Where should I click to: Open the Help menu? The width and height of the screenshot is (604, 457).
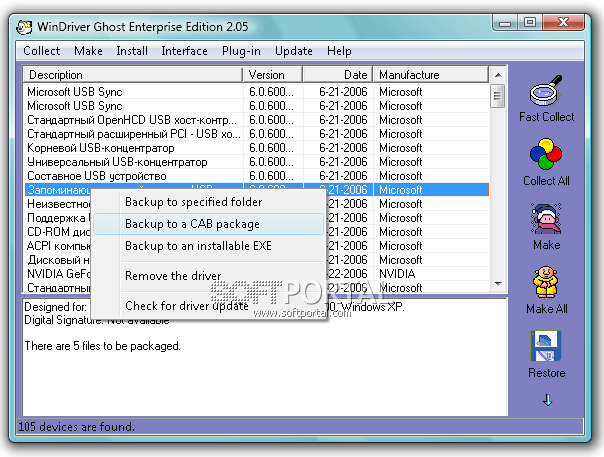tap(339, 51)
